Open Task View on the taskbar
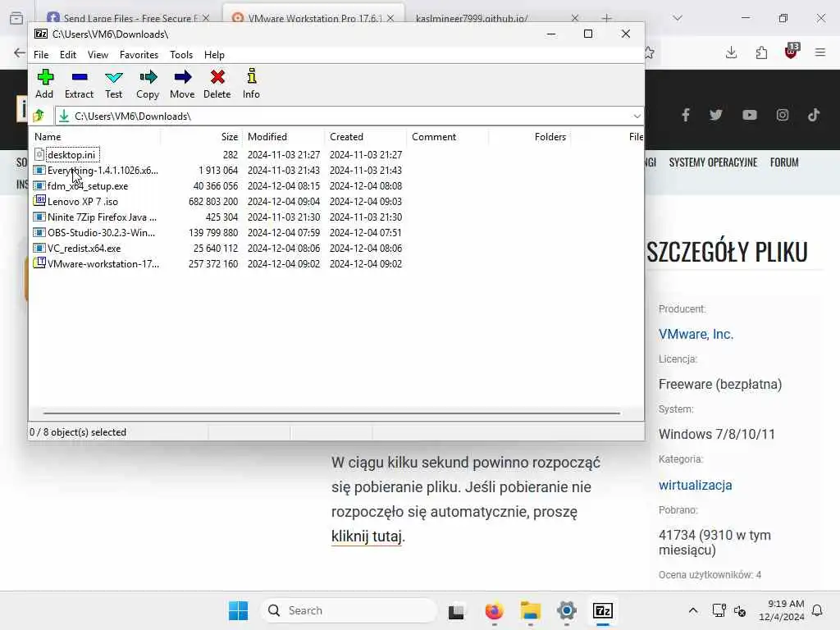Screen dimensions: 840x630 pos(456,610)
